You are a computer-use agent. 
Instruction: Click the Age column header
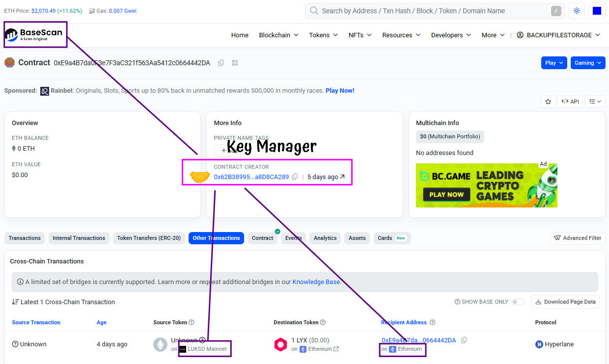pos(102,322)
